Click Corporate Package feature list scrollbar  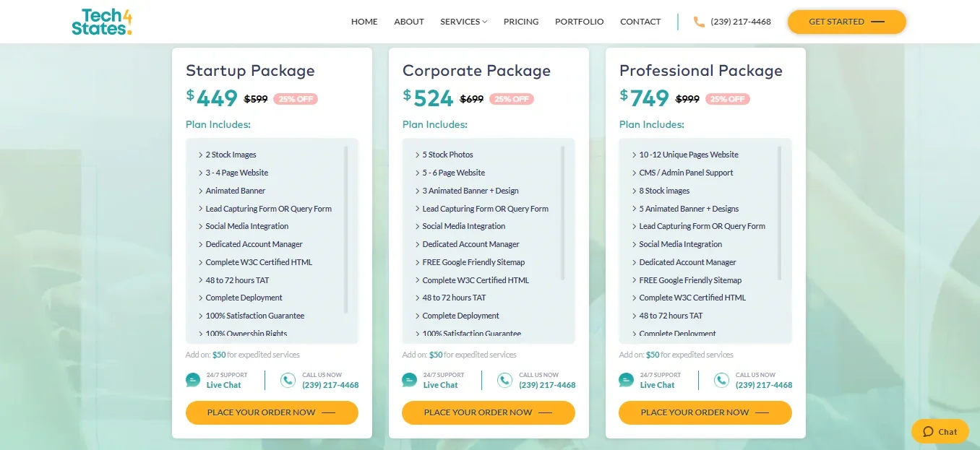(563, 213)
